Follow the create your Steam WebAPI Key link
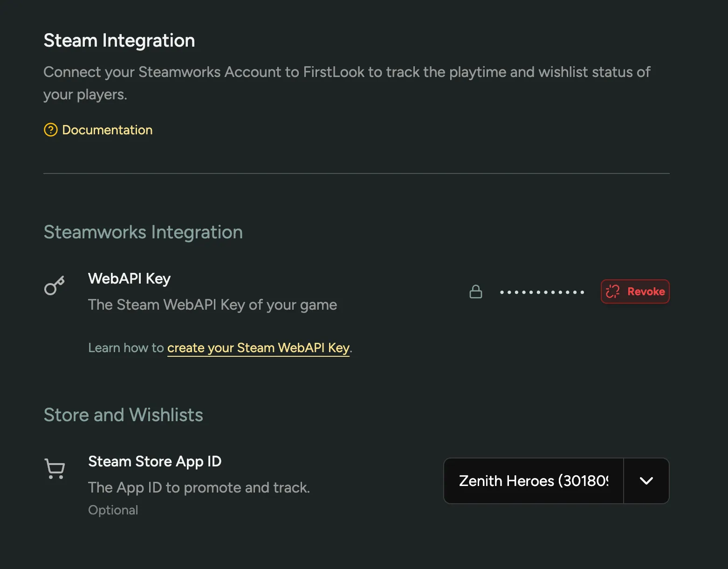 tap(258, 347)
